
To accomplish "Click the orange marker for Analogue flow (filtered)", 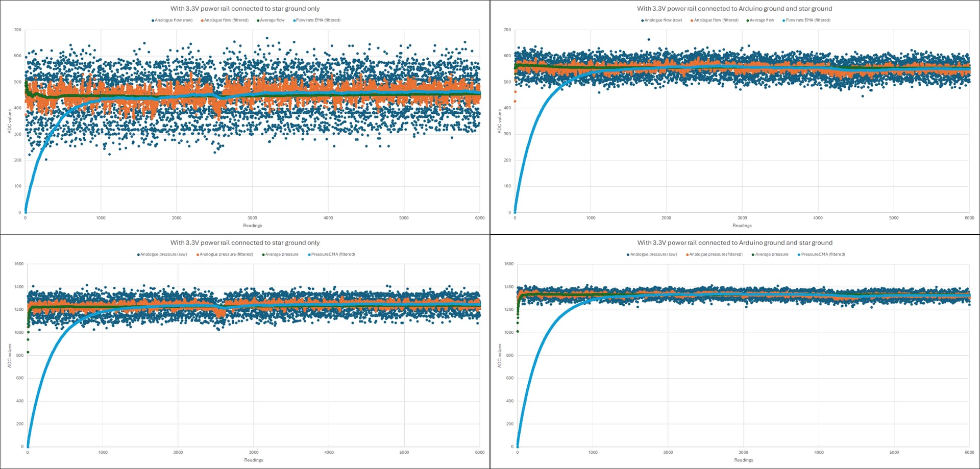I will tap(203, 20).
